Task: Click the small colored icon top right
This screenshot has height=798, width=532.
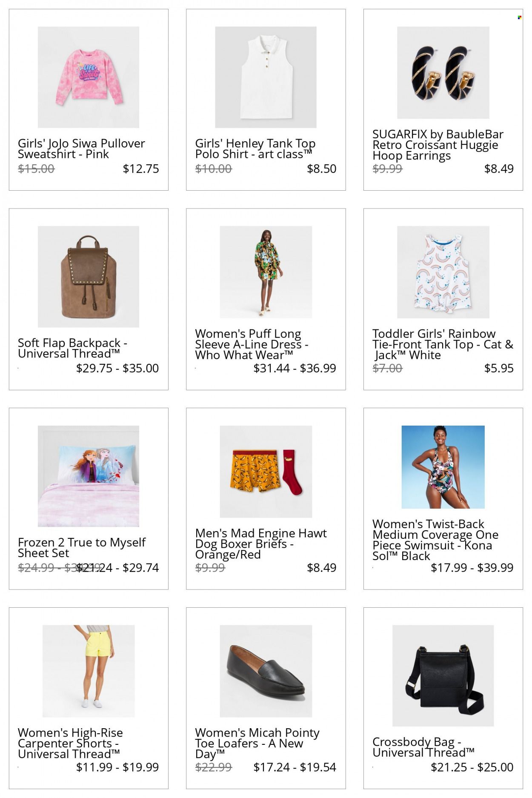Action: click(519, 17)
